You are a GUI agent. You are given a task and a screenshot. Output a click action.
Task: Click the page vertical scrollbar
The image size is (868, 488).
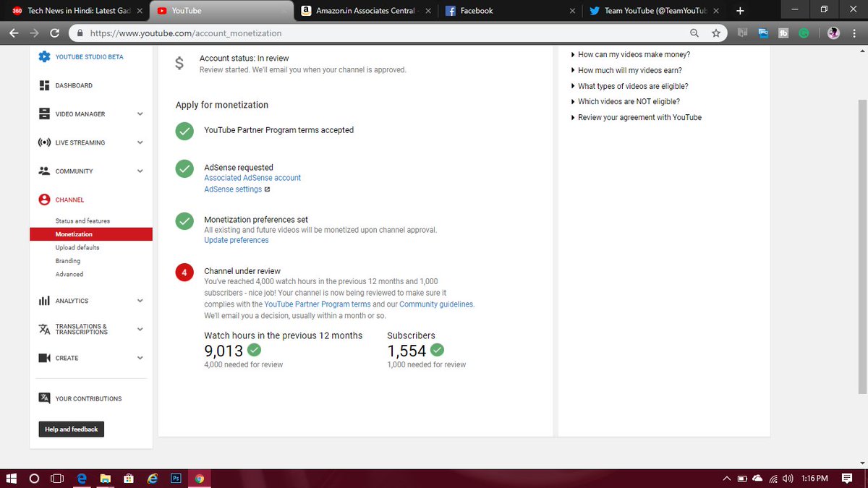click(x=862, y=246)
